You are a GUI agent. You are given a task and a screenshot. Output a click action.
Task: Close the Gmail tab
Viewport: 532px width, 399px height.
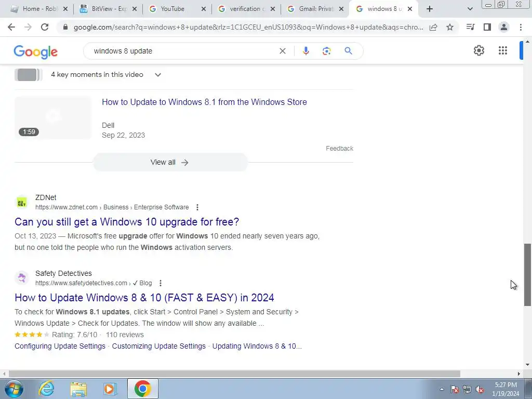[341, 9]
